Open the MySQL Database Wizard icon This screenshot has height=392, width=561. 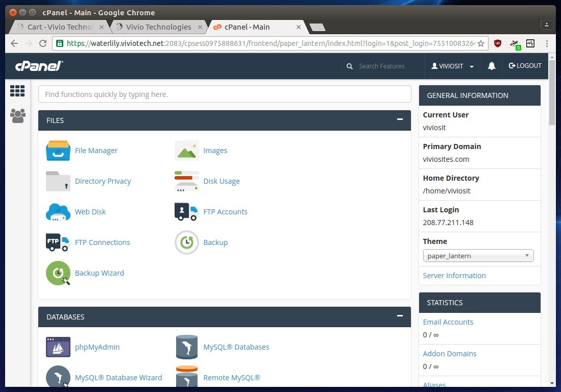pos(58,376)
